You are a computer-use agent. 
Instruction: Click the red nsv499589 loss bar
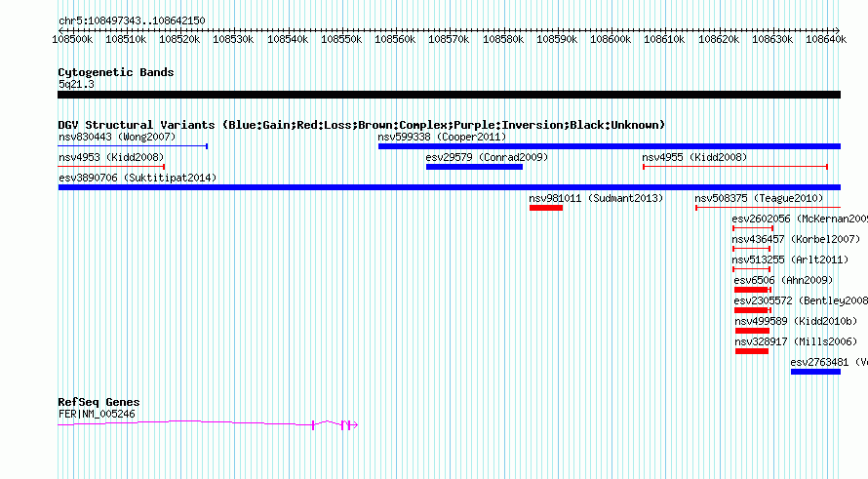[752, 331]
